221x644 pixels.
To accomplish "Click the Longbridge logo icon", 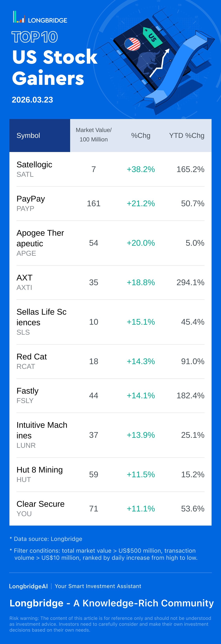I will pos(19,17).
